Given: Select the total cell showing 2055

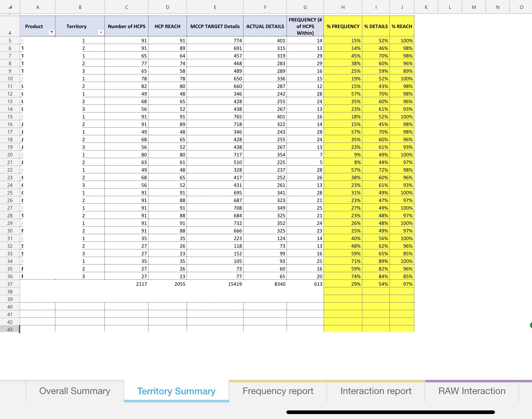Looking at the screenshot, I should click(168, 284).
